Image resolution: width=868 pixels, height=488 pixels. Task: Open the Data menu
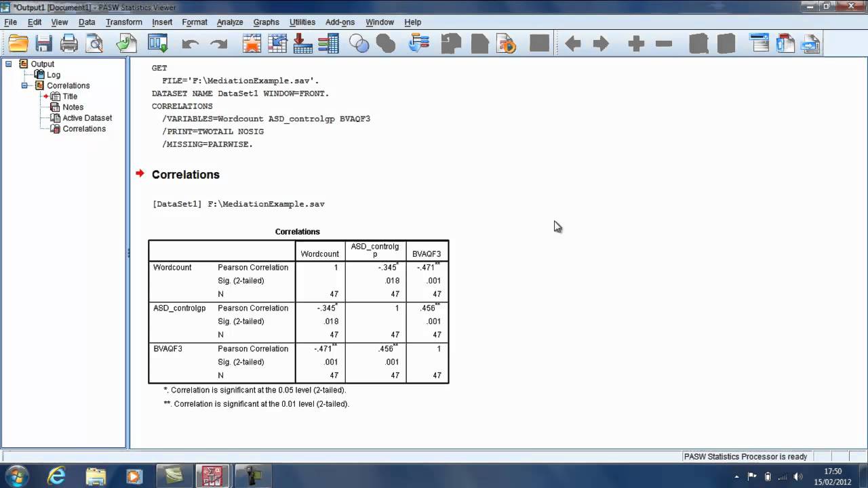87,22
